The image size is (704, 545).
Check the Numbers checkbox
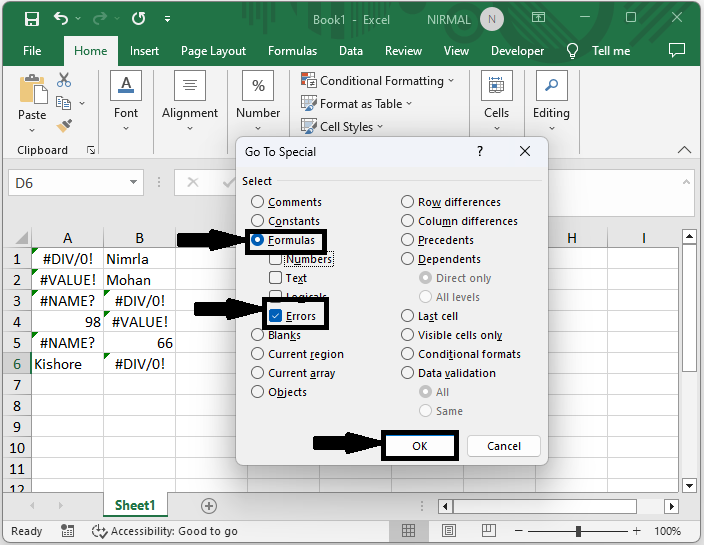pos(275,259)
